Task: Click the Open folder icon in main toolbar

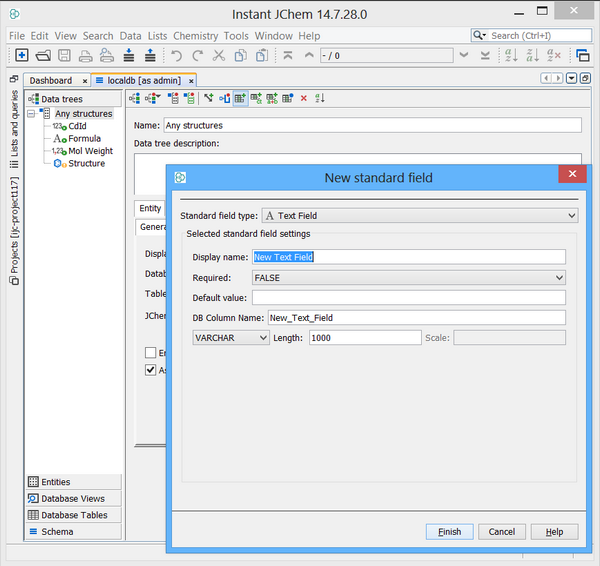Action: coord(43,55)
